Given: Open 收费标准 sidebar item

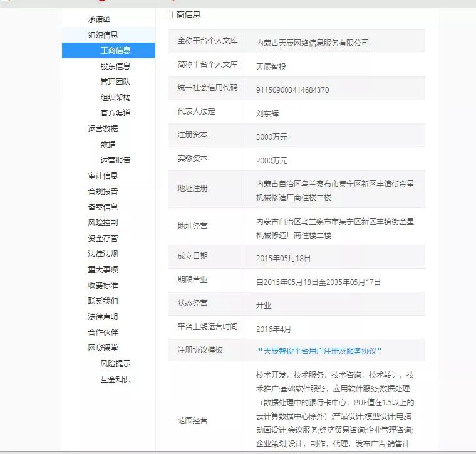Looking at the screenshot, I should point(103,286).
